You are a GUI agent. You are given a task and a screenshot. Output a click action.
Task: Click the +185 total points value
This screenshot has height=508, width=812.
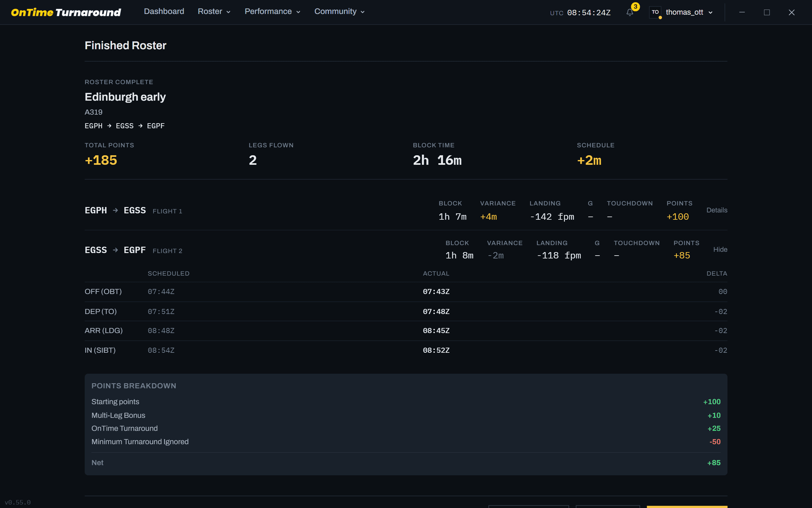click(x=101, y=160)
